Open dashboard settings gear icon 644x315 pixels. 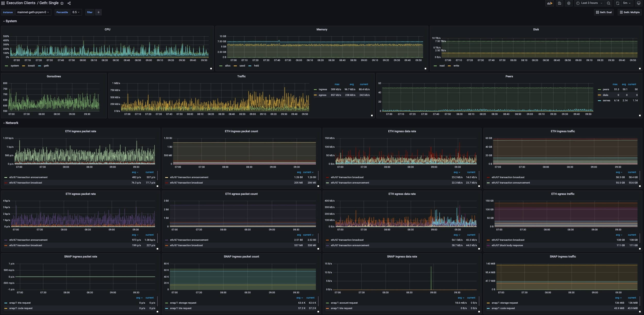coord(568,3)
